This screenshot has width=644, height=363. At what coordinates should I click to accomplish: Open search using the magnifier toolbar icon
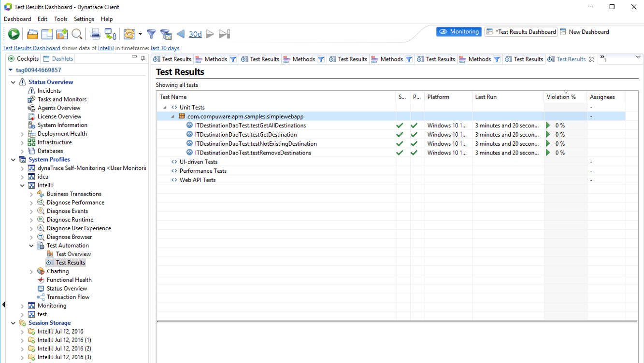pyautogui.click(x=76, y=34)
